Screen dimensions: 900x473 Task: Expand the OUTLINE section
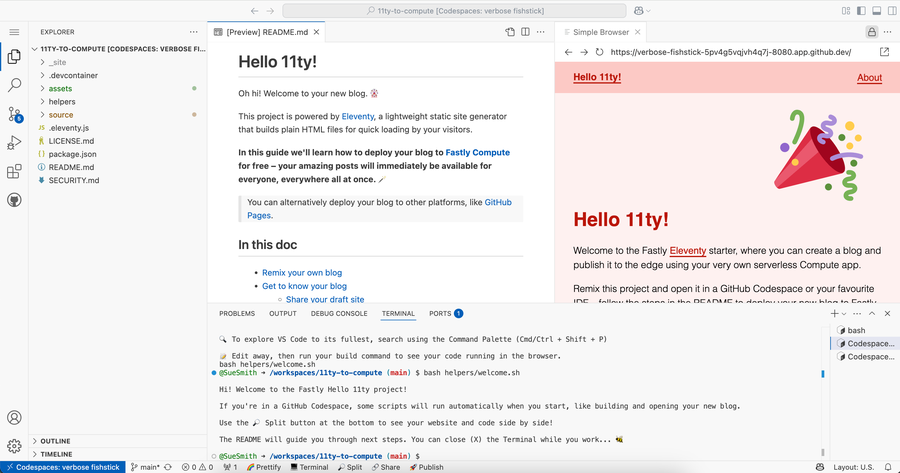pos(118,441)
